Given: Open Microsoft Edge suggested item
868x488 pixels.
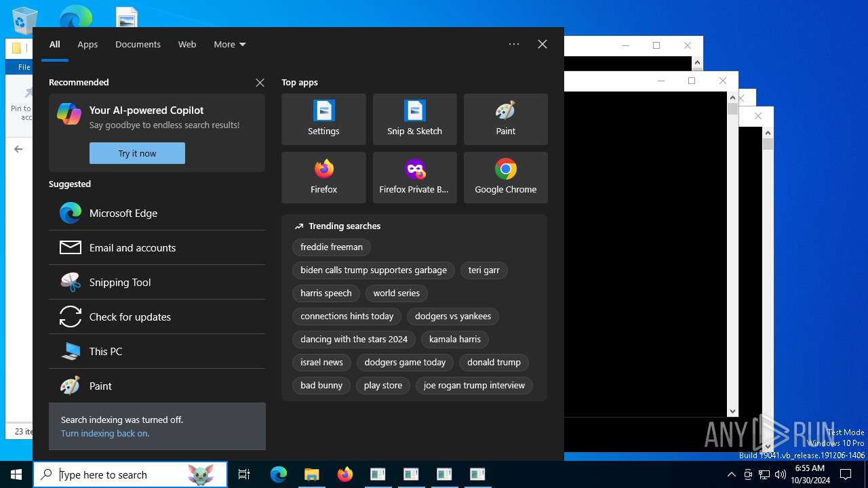Looking at the screenshot, I should coord(157,213).
